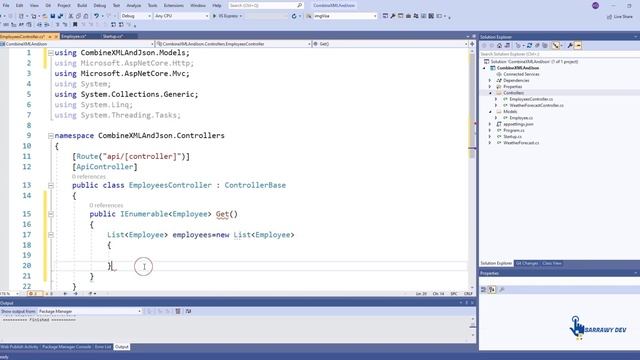Open the Extensions menu
The image size is (640, 360).
coord(173,5)
